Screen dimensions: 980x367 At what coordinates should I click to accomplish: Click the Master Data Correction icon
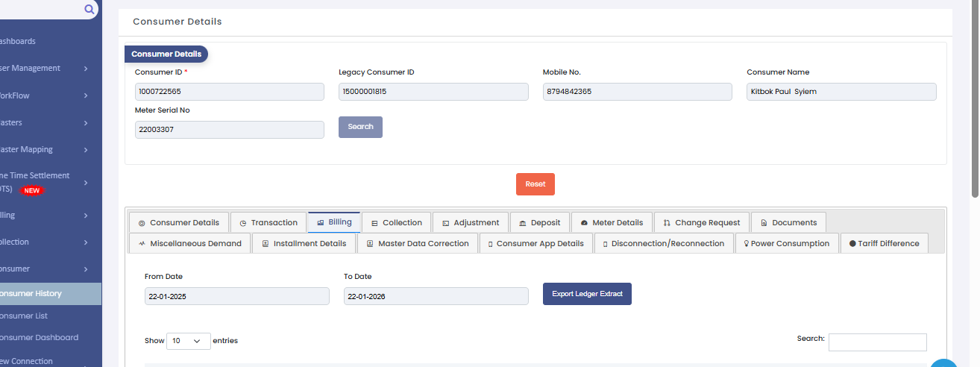(370, 244)
